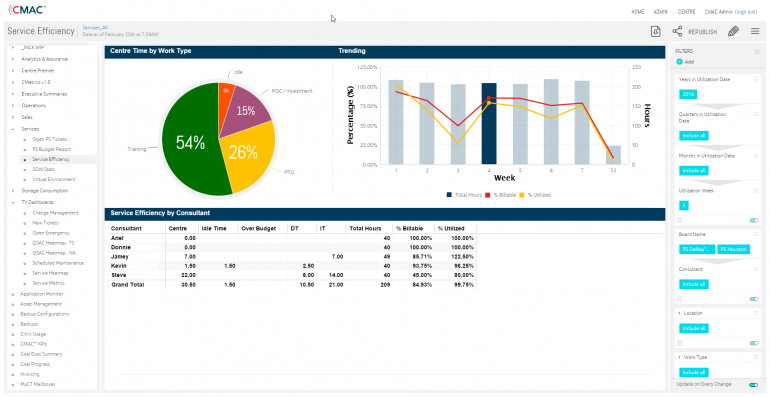This screenshot has height=397, width=770.
Task: Open the Open PS Tickets dashboard
Action: (x=49, y=139)
